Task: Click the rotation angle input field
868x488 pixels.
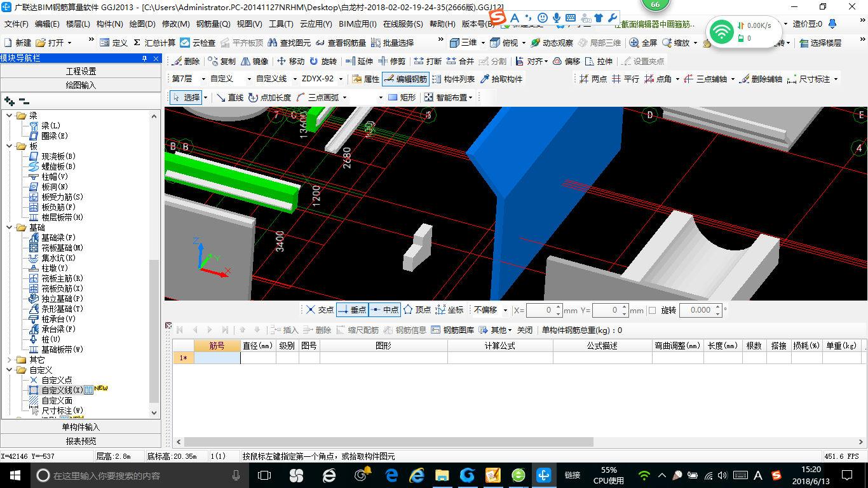Action: point(696,310)
